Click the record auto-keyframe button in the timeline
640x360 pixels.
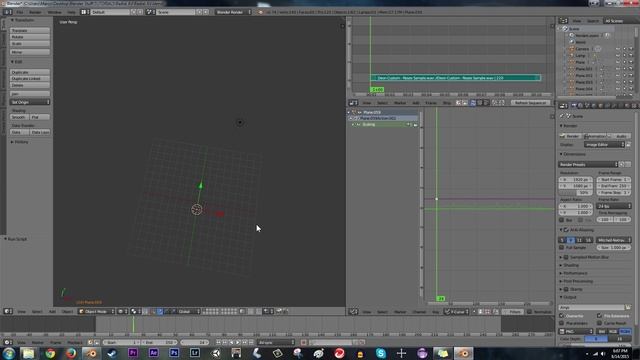click(303, 342)
